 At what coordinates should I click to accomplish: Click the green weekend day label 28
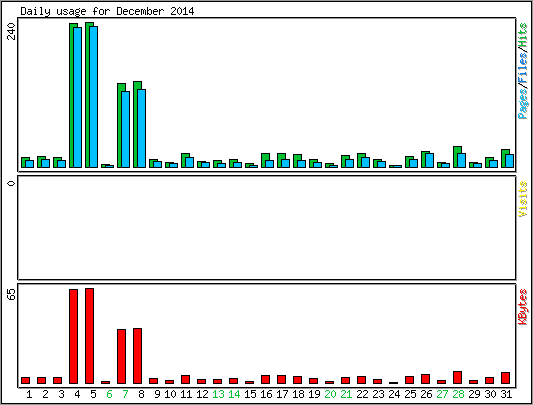(458, 394)
